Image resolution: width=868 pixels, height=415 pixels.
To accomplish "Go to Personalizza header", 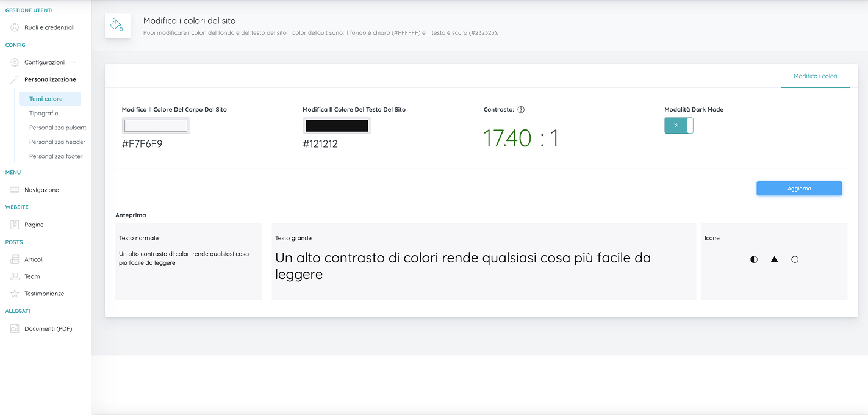I will 57,142.
